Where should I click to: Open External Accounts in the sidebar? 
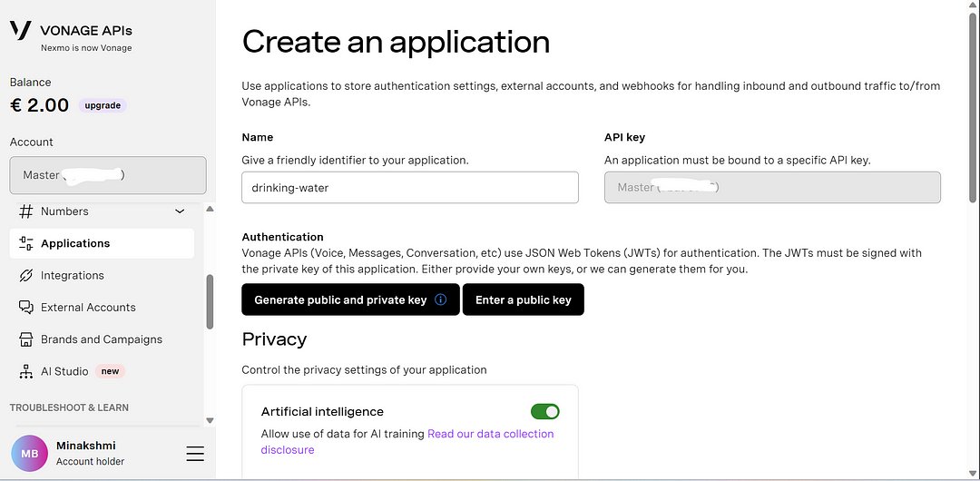point(102,307)
